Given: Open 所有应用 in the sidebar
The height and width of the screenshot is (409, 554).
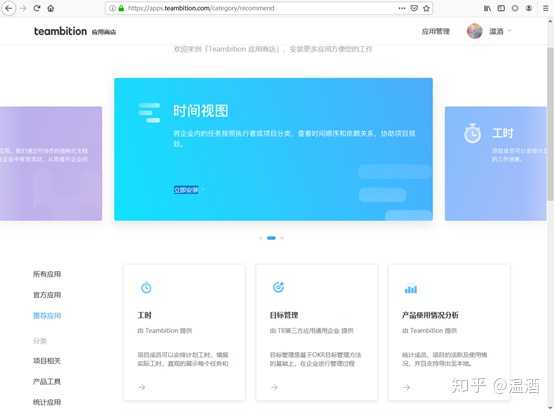Looking at the screenshot, I should (x=47, y=274).
